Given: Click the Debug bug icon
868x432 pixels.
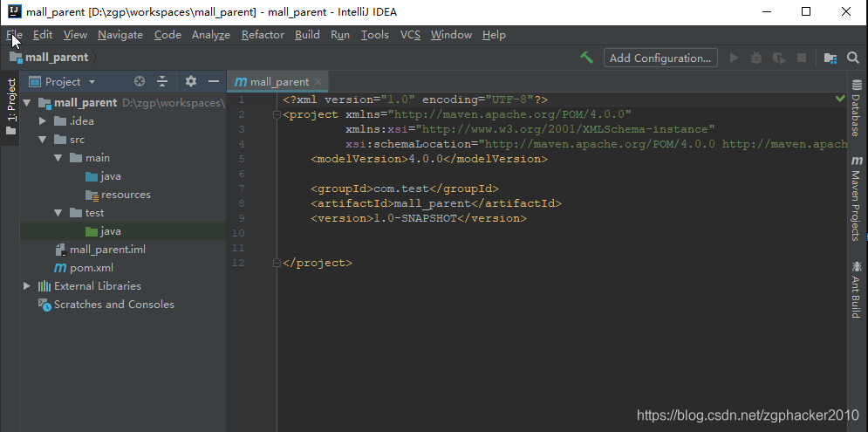Looking at the screenshot, I should [x=756, y=58].
